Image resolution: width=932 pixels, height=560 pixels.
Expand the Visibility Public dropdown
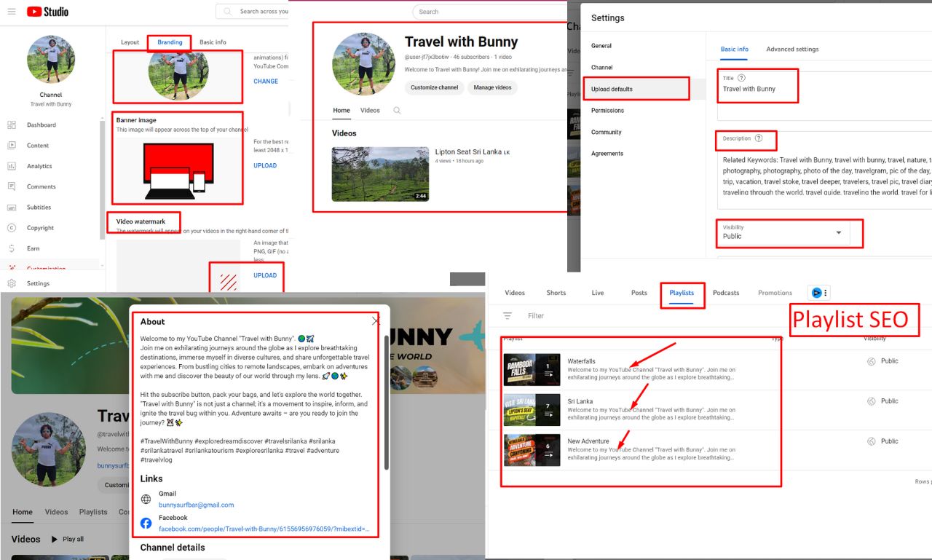838,233
